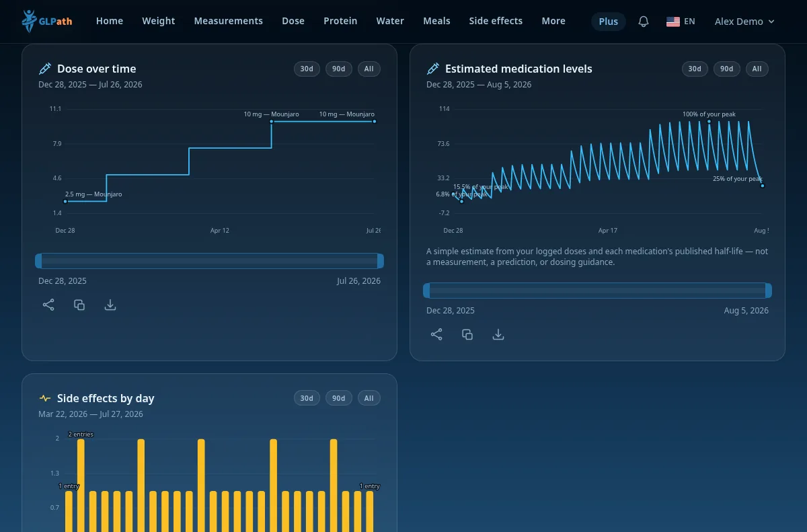Expand the More navigation menu
The image size is (807, 532).
point(553,21)
